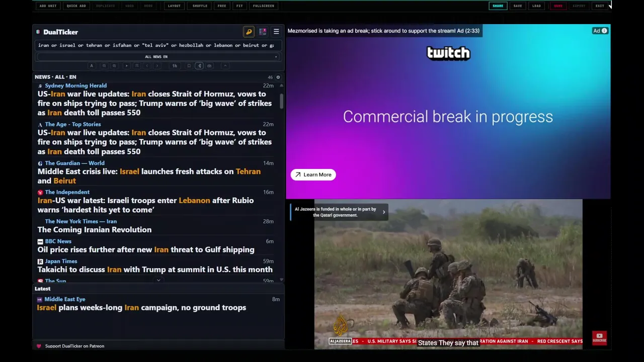Click the play ticker icon

(x=126, y=66)
